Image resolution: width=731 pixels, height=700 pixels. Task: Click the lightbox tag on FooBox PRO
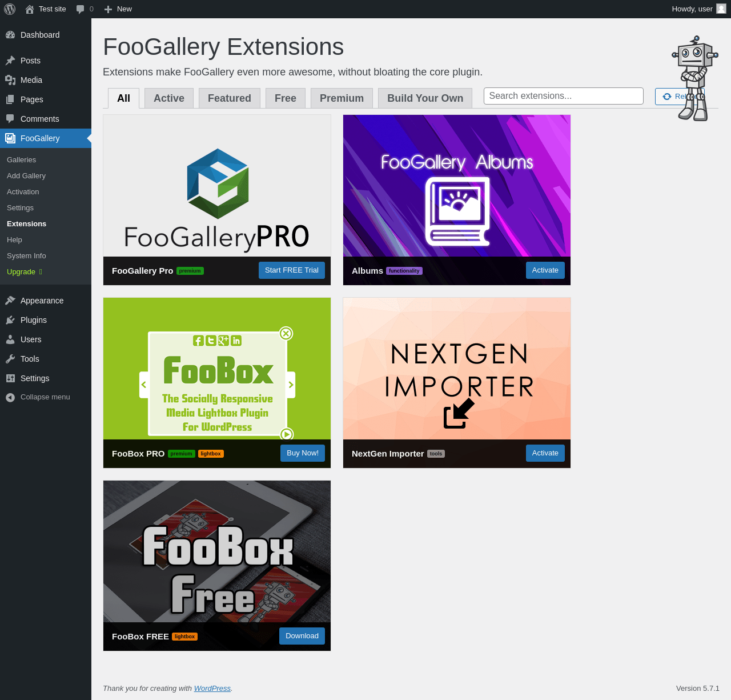(211, 454)
